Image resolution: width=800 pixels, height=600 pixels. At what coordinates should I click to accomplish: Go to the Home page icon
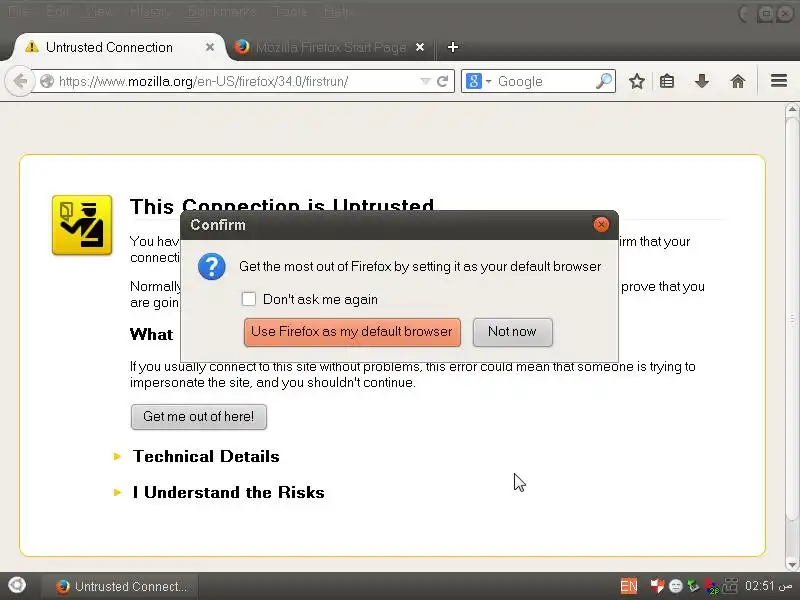pos(738,81)
